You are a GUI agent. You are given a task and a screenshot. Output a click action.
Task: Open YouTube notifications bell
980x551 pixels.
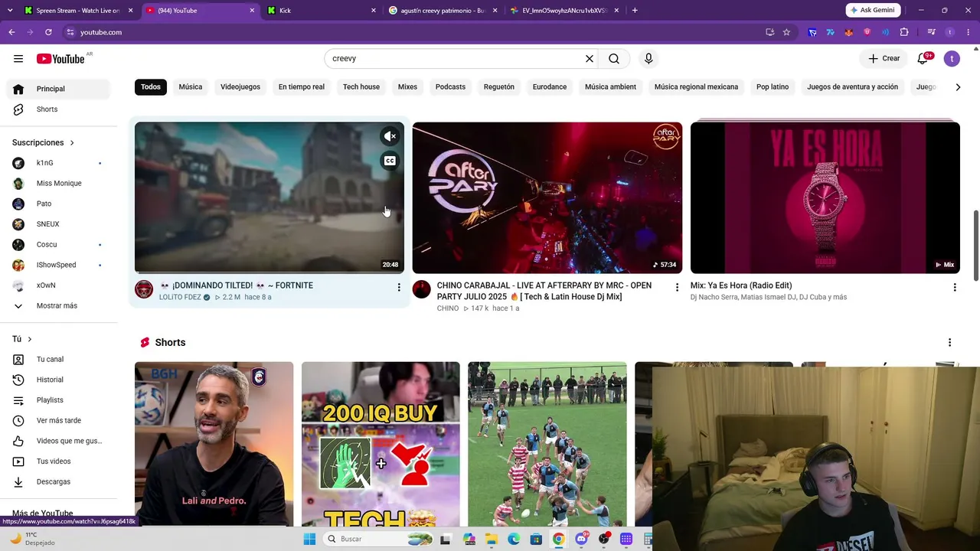[x=923, y=59]
